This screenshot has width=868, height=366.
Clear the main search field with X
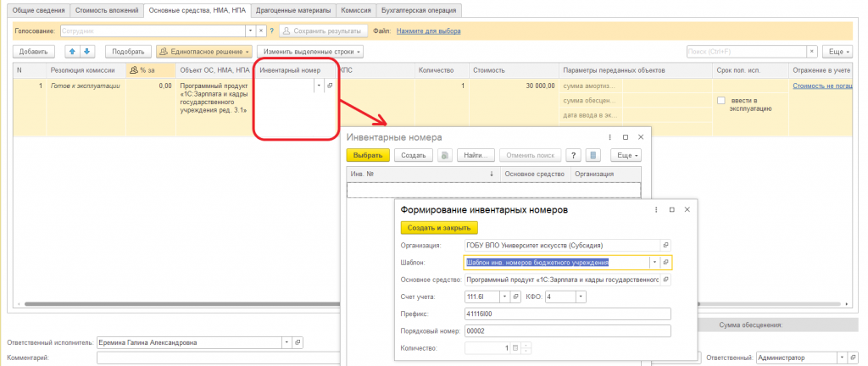812,52
